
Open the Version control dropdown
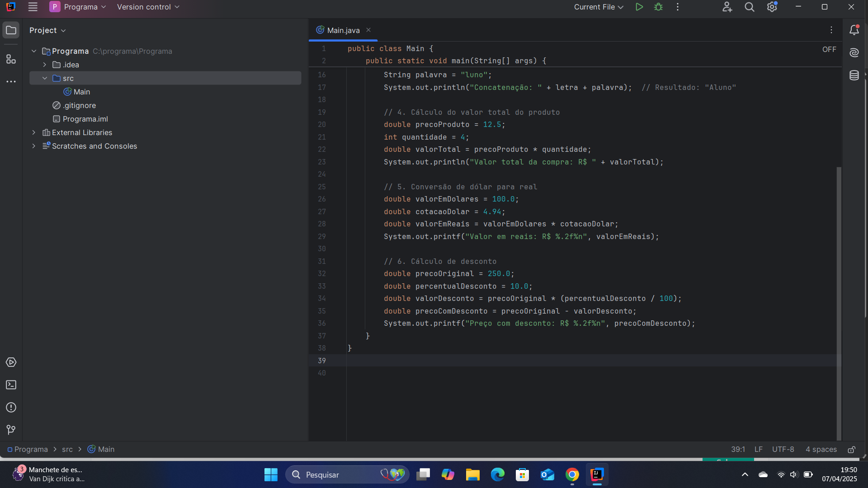[148, 7]
